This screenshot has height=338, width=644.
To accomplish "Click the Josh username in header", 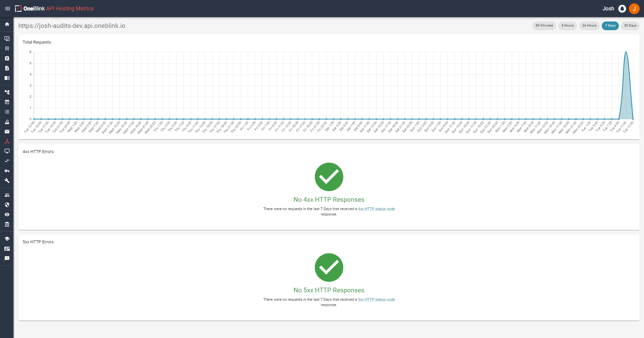I will (608, 9).
